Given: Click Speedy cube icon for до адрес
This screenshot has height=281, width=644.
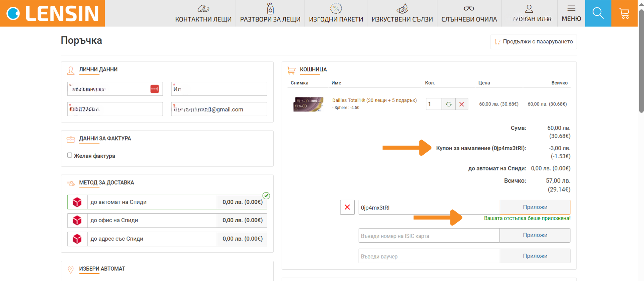Looking at the screenshot, I should (77, 239).
